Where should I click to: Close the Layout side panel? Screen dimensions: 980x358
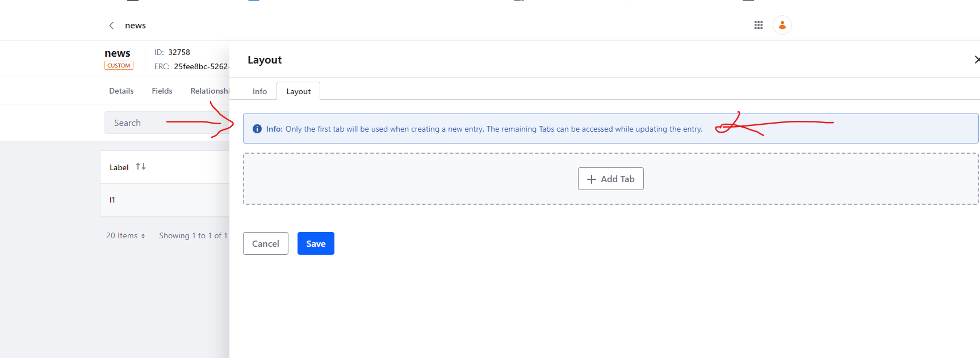pyautogui.click(x=977, y=60)
